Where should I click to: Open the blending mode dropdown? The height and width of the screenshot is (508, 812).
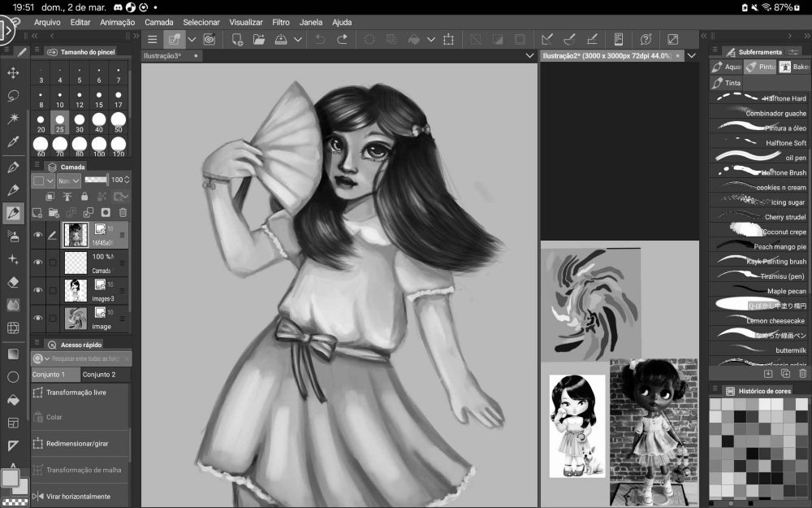pyautogui.click(x=71, y=180)
